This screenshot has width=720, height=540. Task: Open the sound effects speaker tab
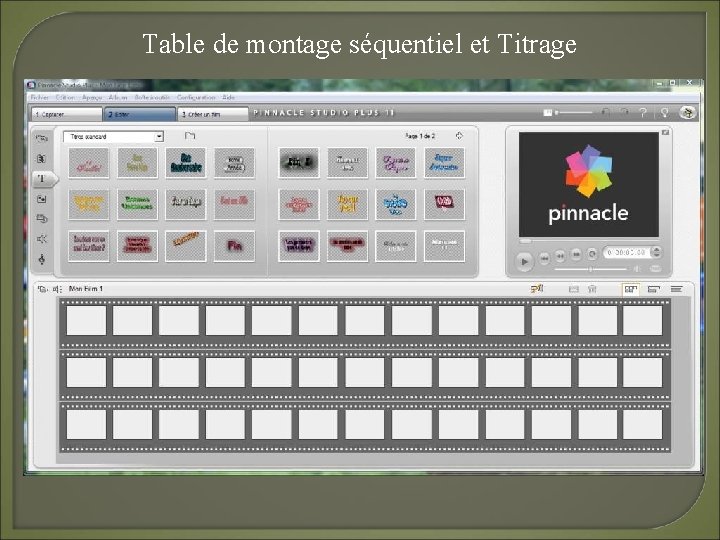(x=41, y=239)
